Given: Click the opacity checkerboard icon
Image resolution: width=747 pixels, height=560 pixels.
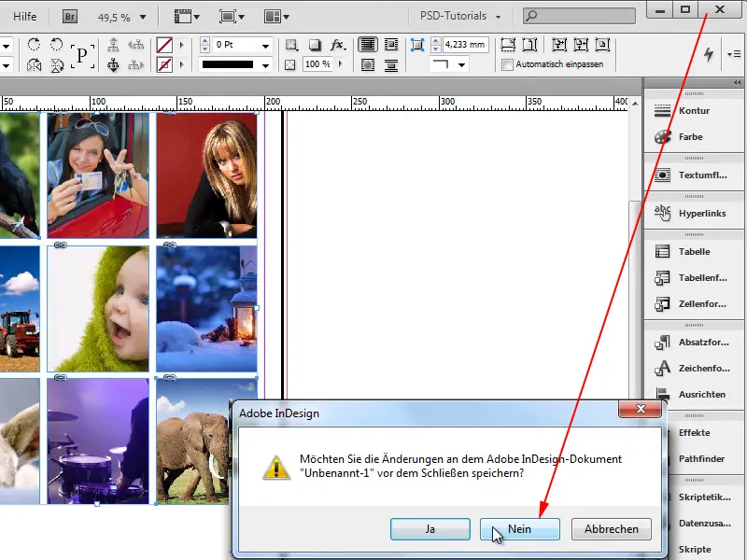Looking at the screenshot, I should tap(289, 64).
